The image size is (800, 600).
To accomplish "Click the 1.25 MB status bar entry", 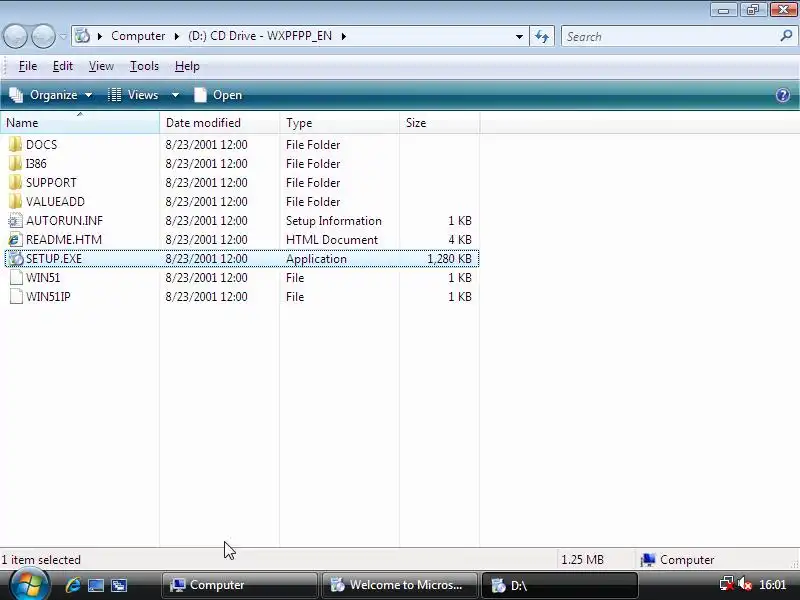I will point(582,560).
